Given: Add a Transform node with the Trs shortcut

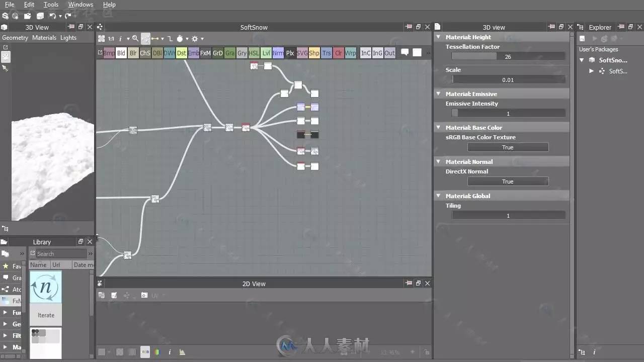Looking at the screenshot, I should pyautogui.click(x=327, y=53).
